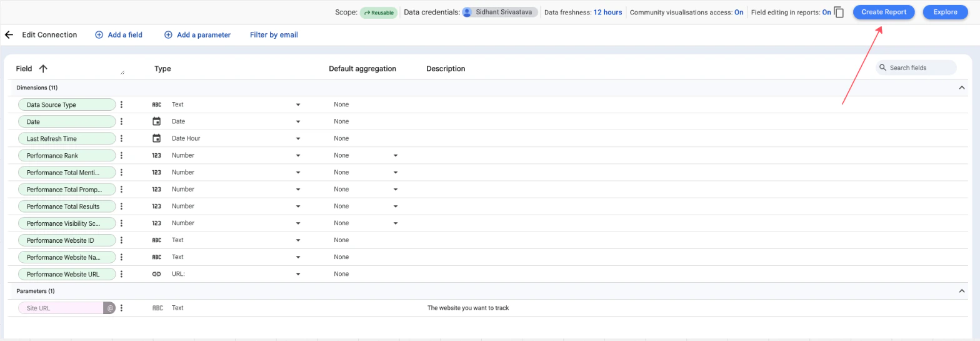Open type dropdown for Performance Rank
980x341 pixels.
(x=298, y=155)
